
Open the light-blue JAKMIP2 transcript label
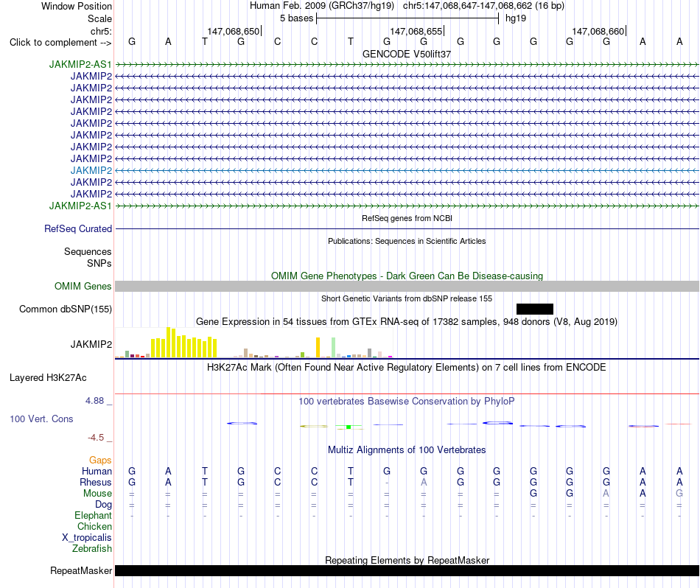click(x=91, y=170)
